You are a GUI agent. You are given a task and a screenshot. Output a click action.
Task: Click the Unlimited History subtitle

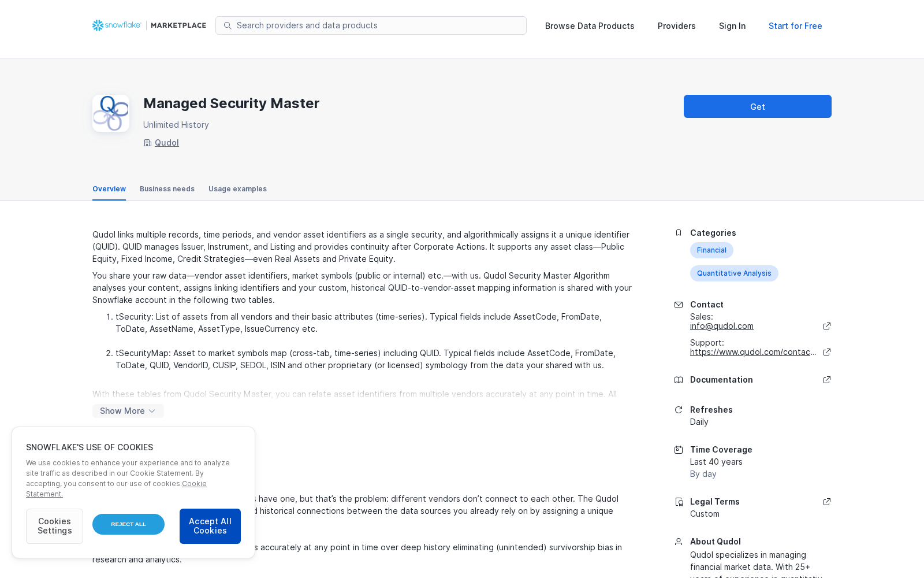click(176, 125)
